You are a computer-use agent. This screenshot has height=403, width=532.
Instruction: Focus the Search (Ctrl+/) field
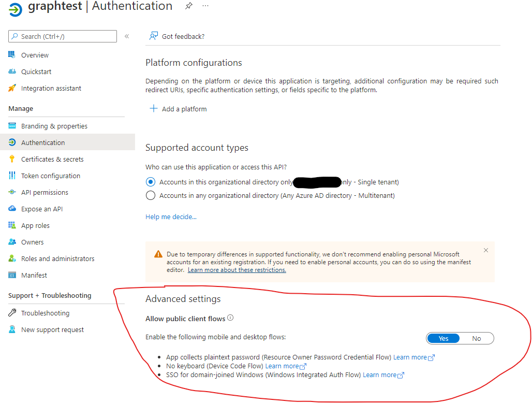click(x=63, y=36)
